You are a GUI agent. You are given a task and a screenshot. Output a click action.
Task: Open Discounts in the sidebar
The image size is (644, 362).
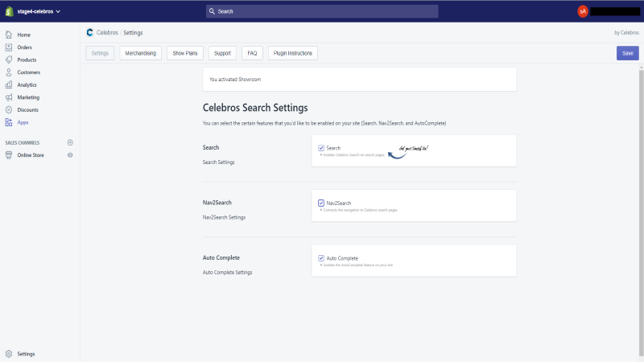28,110
